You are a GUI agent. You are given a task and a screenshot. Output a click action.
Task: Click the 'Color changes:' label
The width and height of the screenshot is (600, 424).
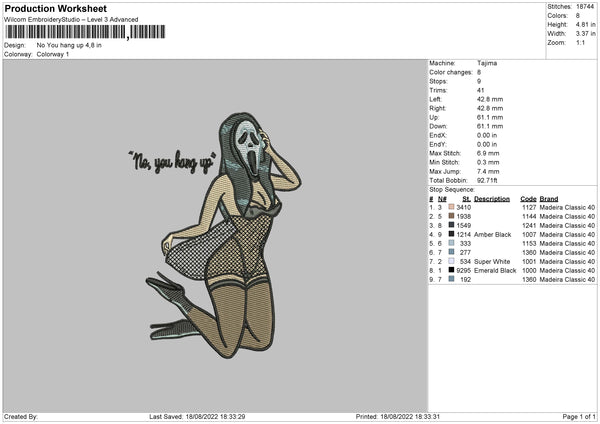click(451, 72)
